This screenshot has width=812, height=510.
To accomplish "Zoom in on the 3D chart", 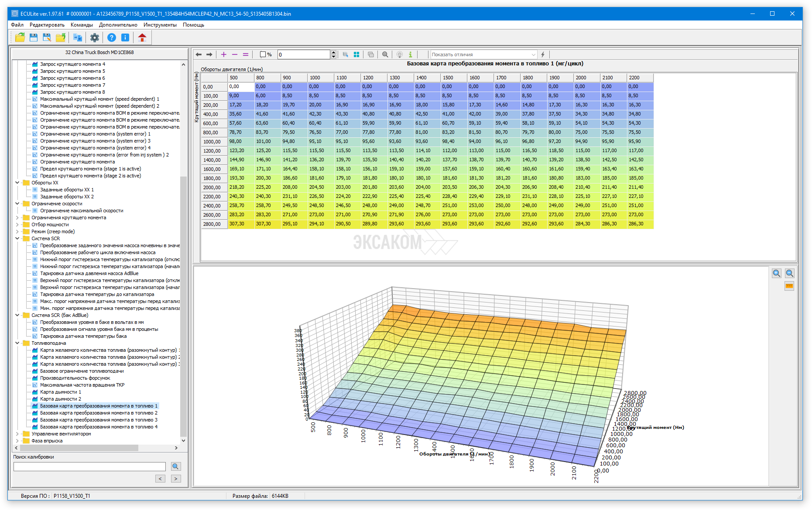I will tap(776, 273).
